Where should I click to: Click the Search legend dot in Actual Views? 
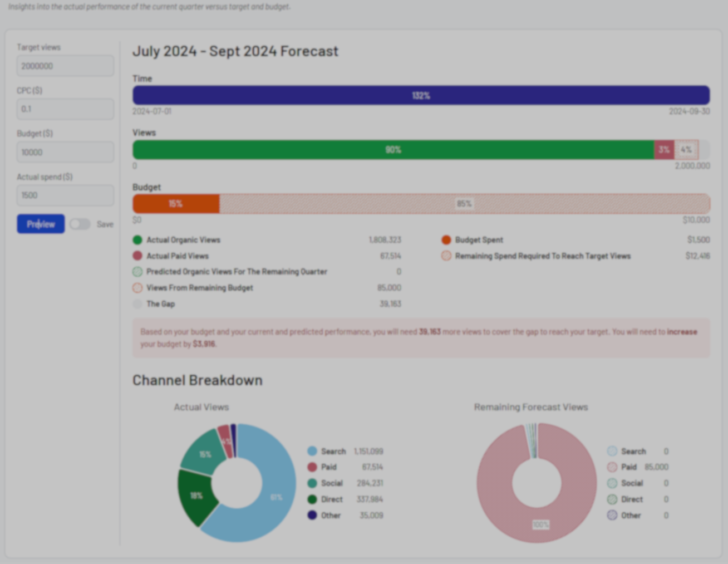[312, 451]
